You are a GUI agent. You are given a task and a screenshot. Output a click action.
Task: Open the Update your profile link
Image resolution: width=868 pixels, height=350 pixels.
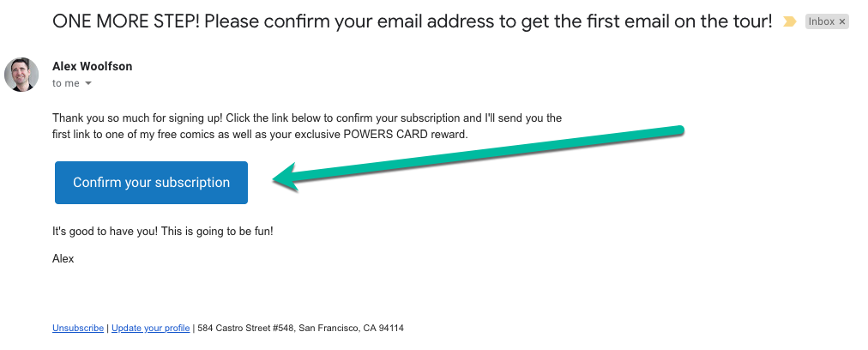click(151, 328)
